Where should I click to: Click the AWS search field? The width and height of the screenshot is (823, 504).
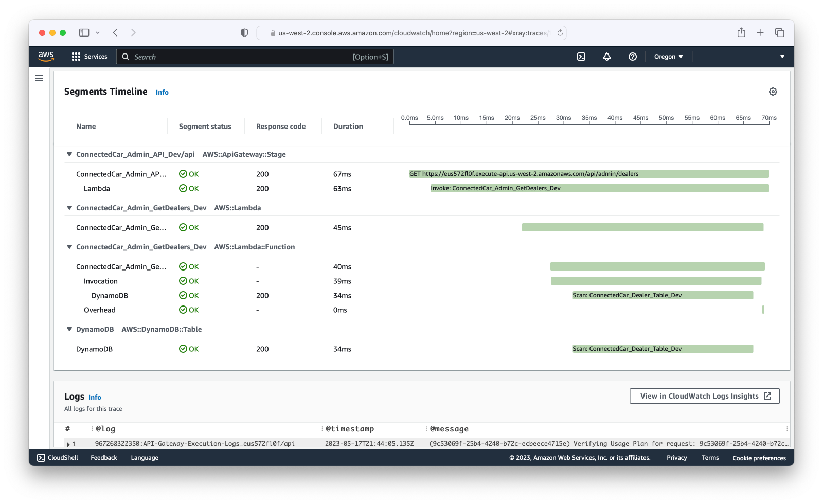tap(255, 57)
